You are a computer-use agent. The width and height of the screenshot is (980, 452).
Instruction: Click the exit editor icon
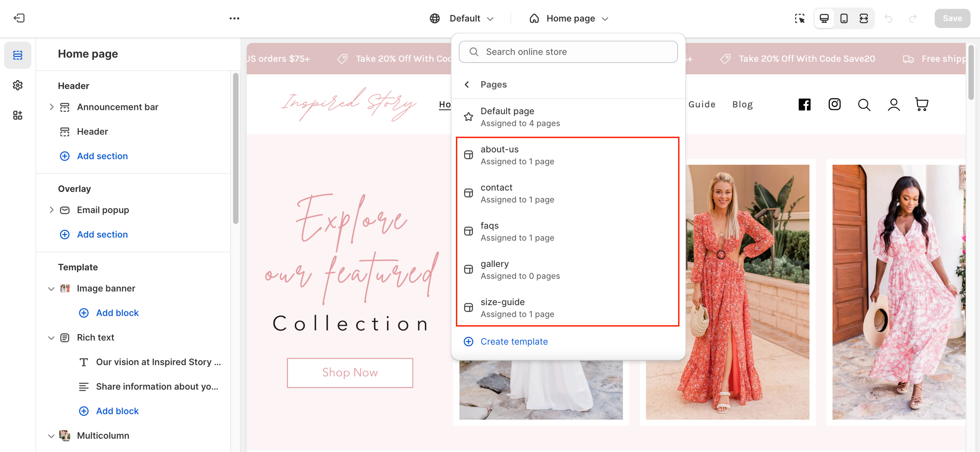pyautogui.click(x=19, y=18)
